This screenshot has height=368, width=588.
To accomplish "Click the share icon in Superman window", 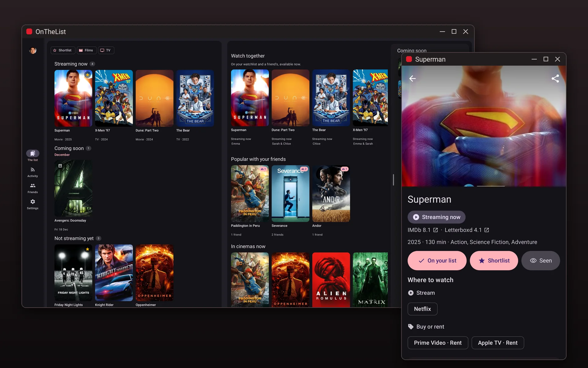I will pos(555,79).
